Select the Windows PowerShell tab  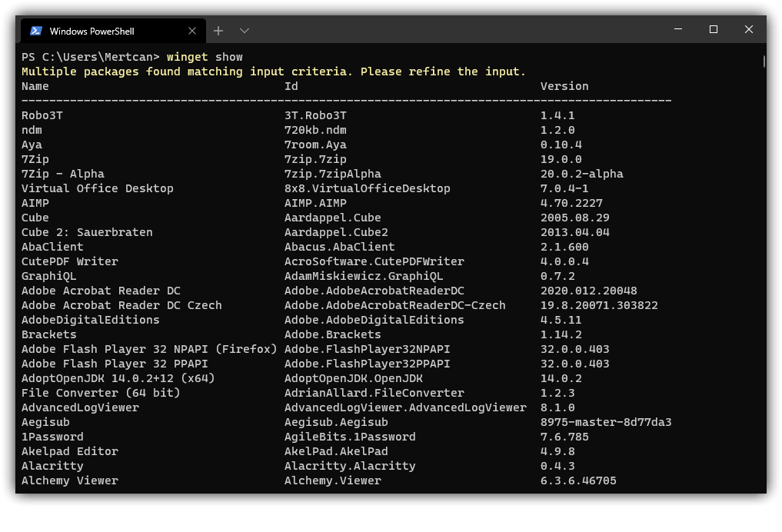click(x=113, y=31)
